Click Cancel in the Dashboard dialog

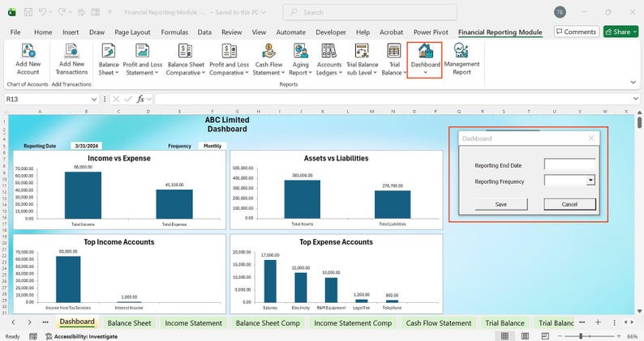(569, 204)
